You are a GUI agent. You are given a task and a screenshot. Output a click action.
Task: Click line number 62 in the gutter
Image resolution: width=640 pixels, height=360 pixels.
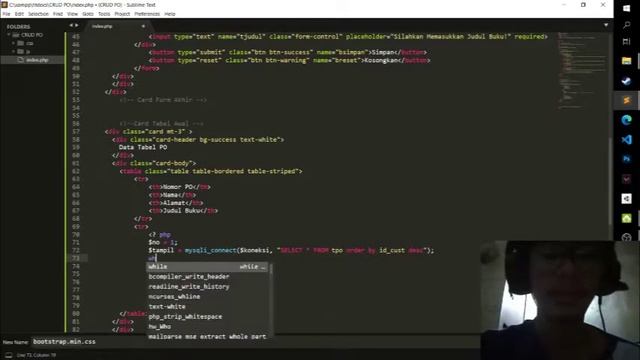[x=76, y=171]
